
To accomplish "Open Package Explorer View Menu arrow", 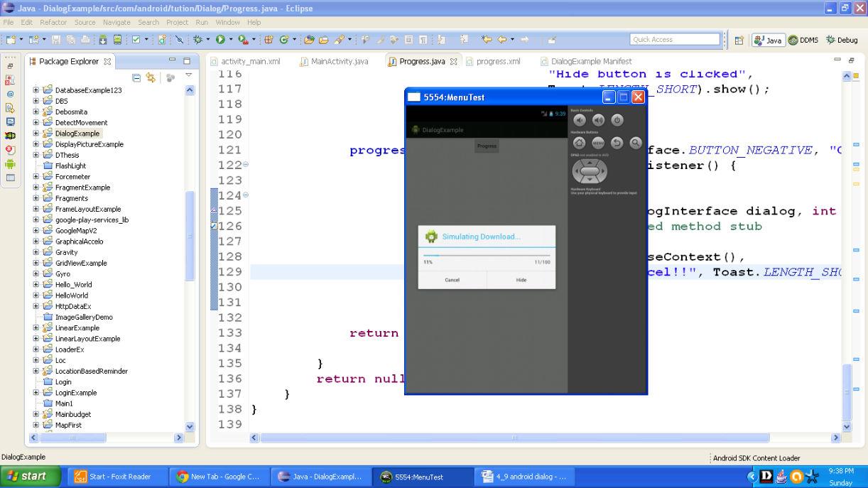I will [188, 76].
